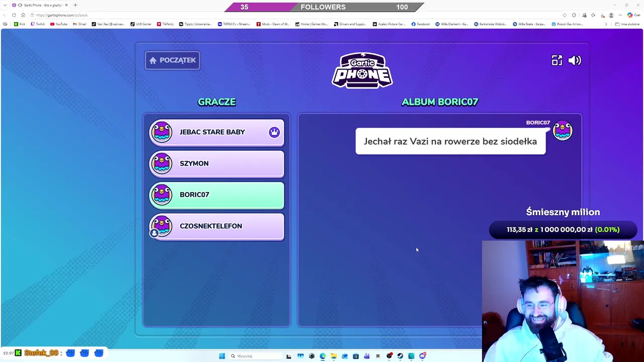644x362 pixels.
Task: Toggle fullscreen mode icon in Gartic Phone
Action: pos(556,60)
